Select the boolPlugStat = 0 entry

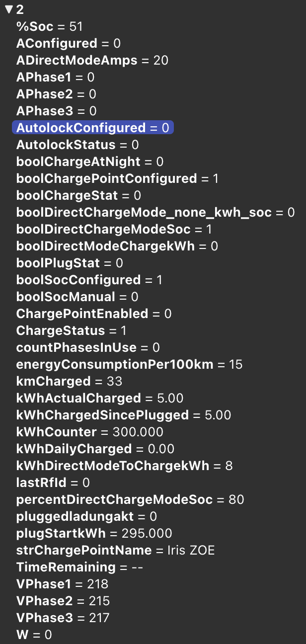69,263
